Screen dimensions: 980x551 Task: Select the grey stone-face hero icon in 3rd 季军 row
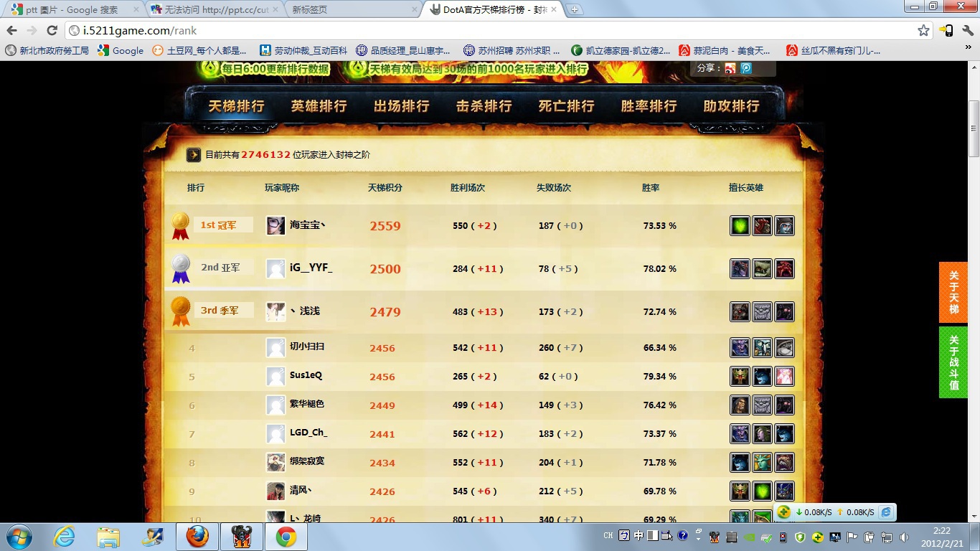[763, 312]
